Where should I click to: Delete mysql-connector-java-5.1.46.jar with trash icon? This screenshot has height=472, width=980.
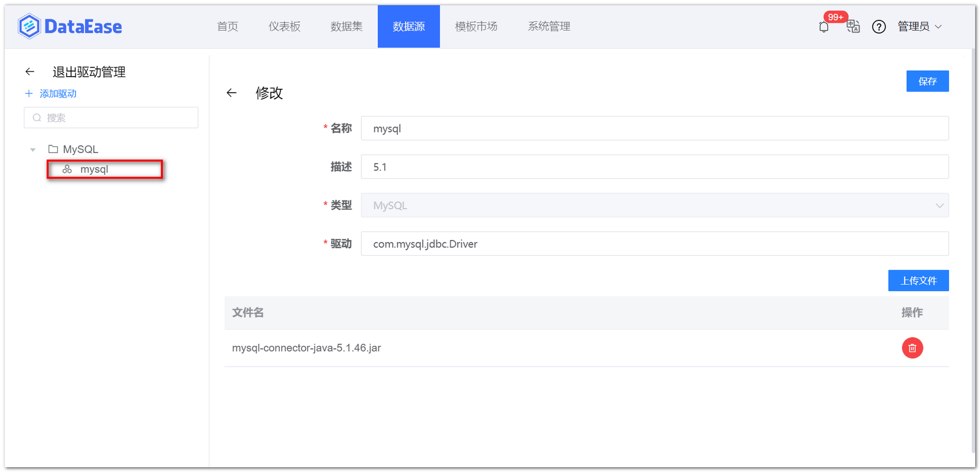[912, 348]
